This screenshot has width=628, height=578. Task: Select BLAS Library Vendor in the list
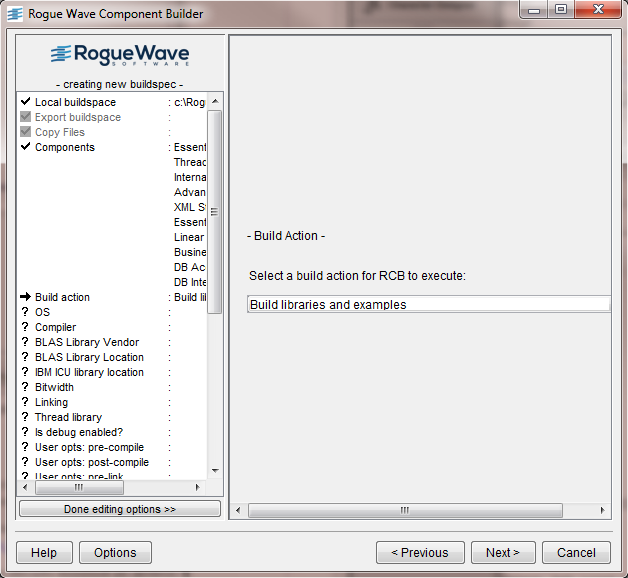[x=89, y=342]
